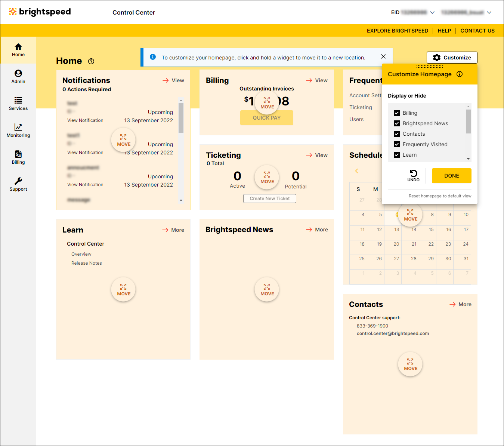Open the Ticketing widget View link
504x446 pixels.
[317, 155]
